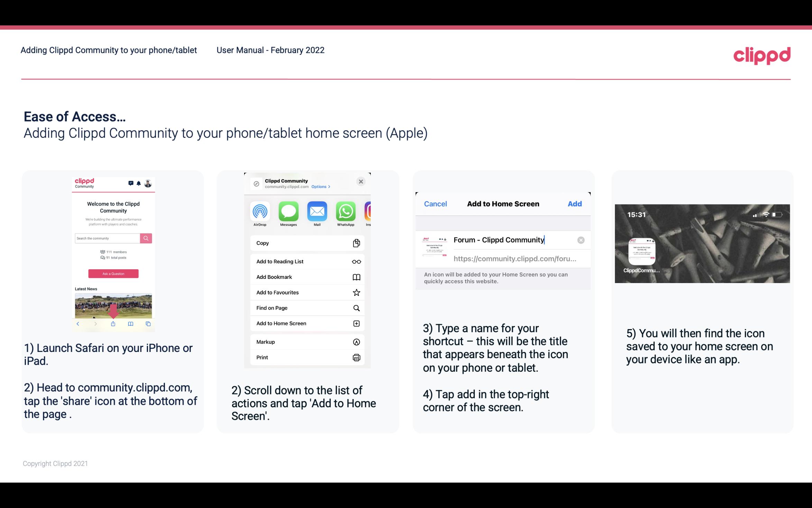
Task: Click the close X button on share sheet
Action: (x=361, y=181)
